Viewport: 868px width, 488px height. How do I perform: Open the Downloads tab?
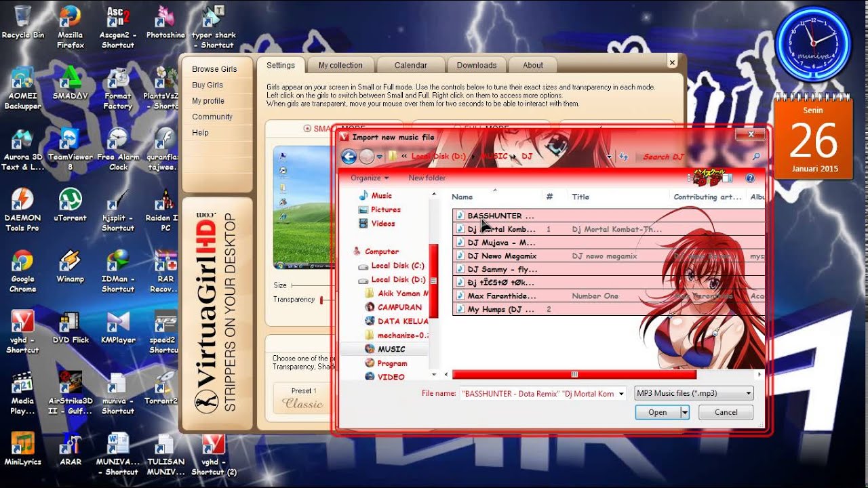tap(477, 65)
